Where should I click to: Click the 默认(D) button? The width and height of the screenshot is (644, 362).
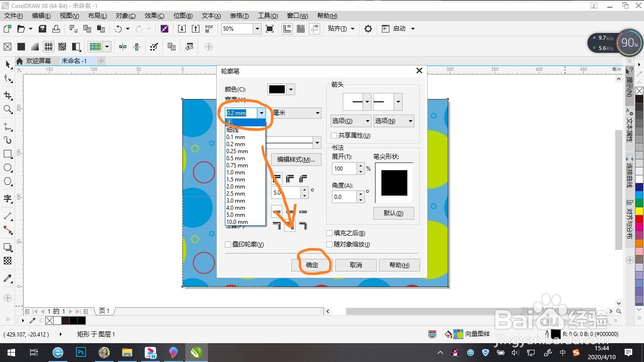(394, 213)
